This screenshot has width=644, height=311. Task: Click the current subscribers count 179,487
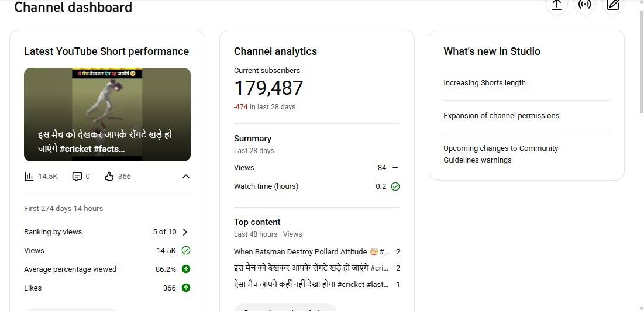(x=268, y=88)
